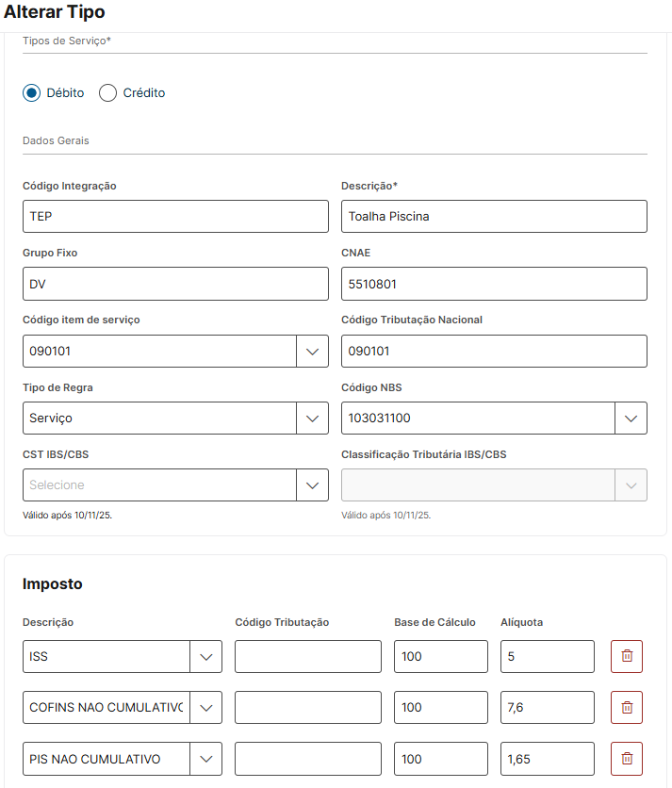Click the Código Integração field with TEP
672x788 pixels.
pos(175,217)
